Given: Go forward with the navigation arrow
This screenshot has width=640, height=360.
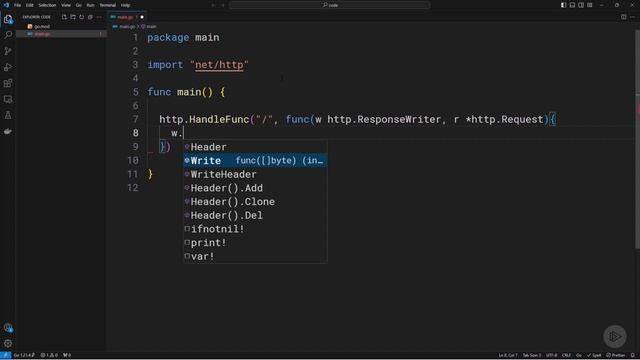Looking at the screenshot, I should pos(223,5).
